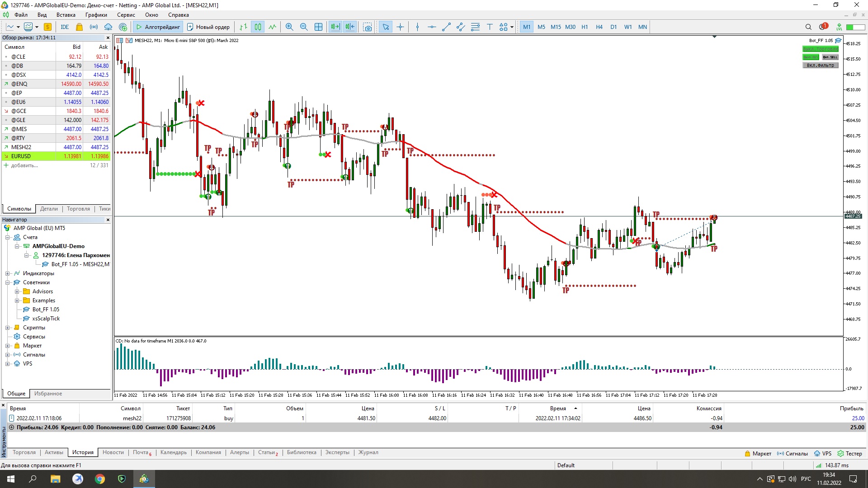Expand the Advisors folder in Navigator

tap(17, 291)
